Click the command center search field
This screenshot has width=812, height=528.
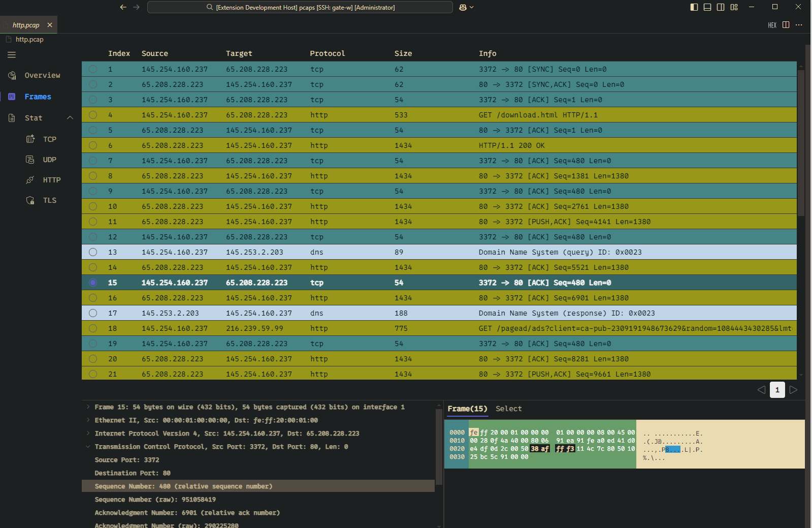point(300,7)
